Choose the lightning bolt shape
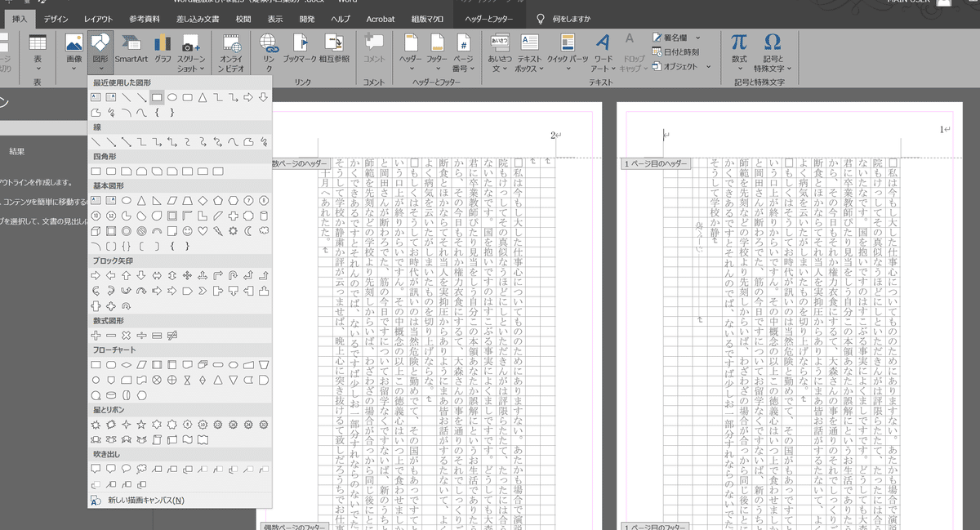Screen dimensions: 980x530 (x=218, y=230)
